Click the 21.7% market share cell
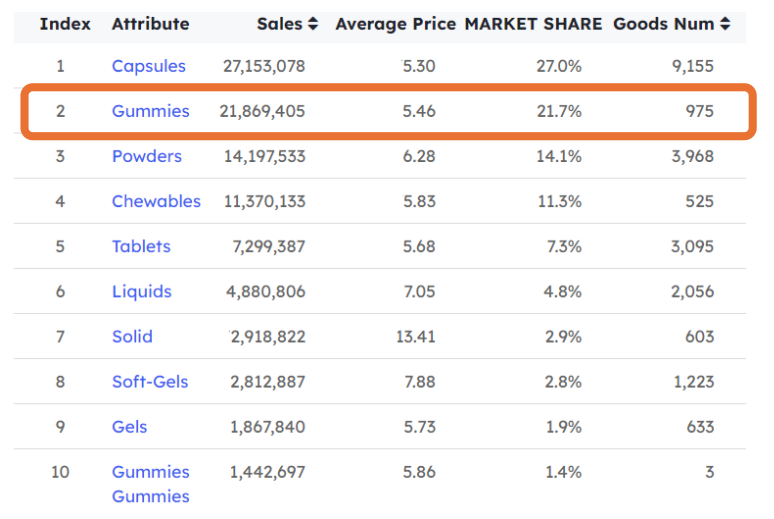 point(559,111)
